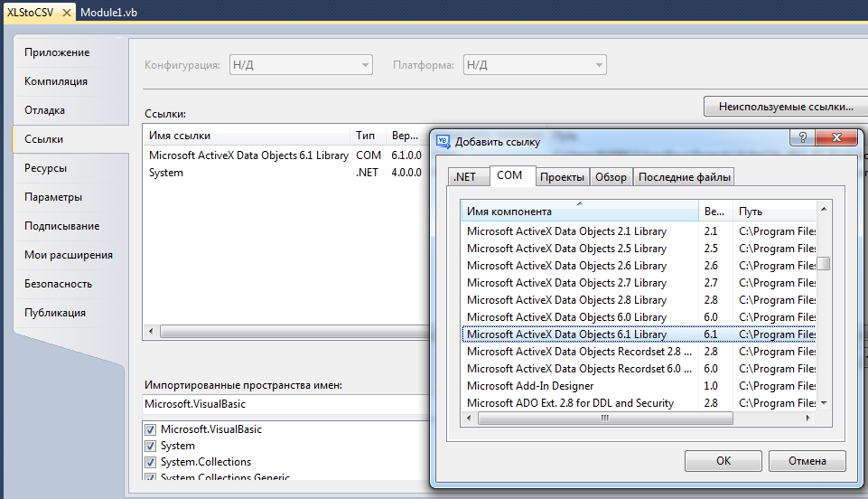The width and height of the screenshot is (868, 499).
Task: Select the System .NET reference row
Action: click(286, 173)
